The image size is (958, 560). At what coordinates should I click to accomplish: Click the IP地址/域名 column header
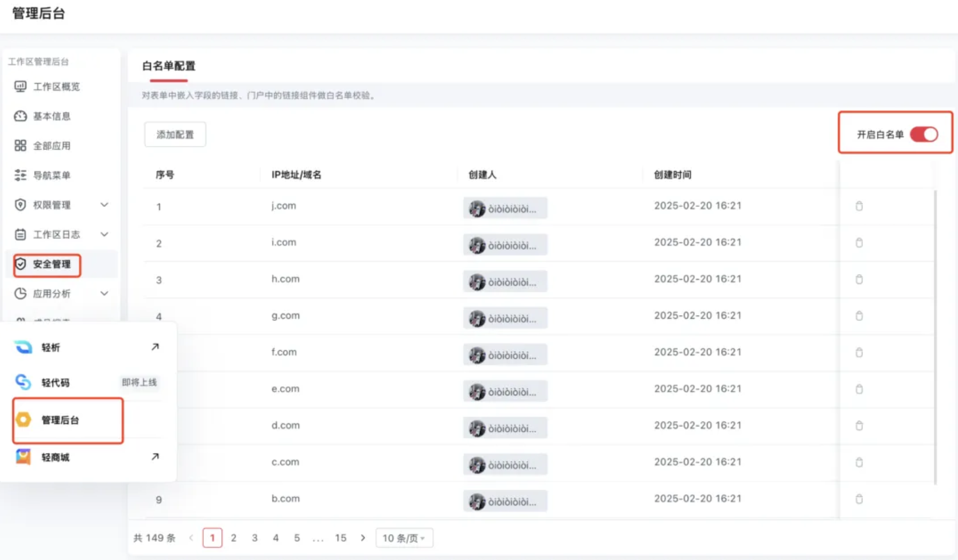(296, 175)
